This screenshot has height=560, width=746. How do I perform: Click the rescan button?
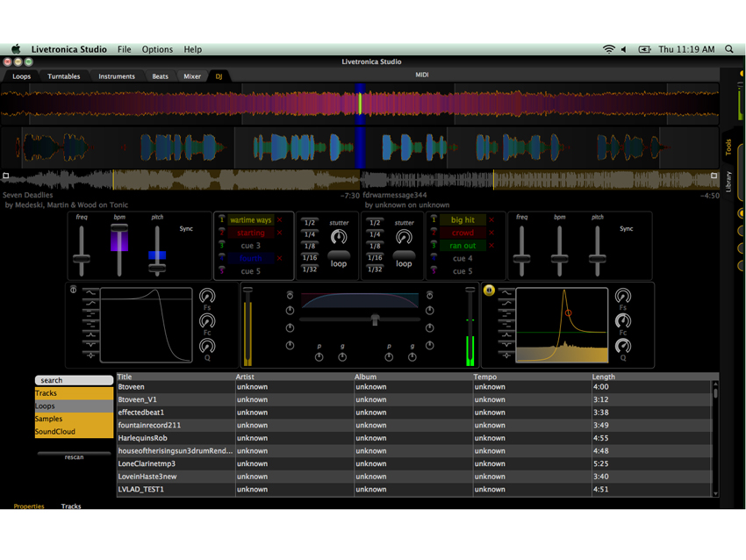(x=75, y=456)
